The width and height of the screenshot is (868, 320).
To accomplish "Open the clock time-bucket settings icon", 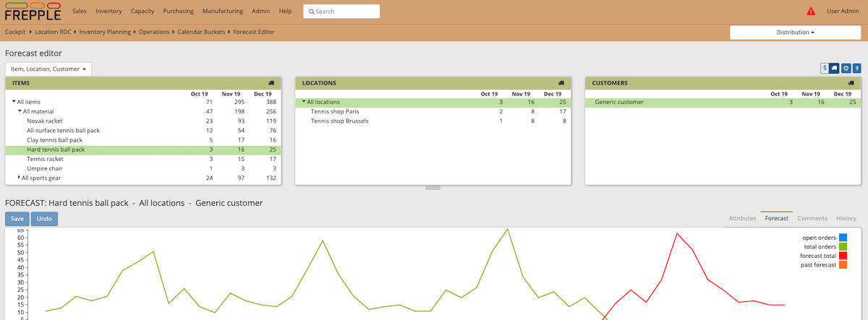I will coord(846,68).
